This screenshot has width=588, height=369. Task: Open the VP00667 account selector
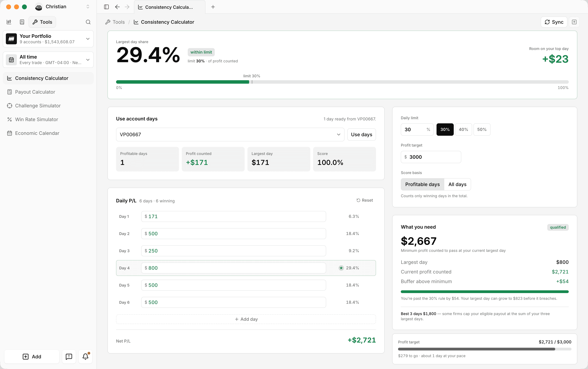tap(230, 135)
